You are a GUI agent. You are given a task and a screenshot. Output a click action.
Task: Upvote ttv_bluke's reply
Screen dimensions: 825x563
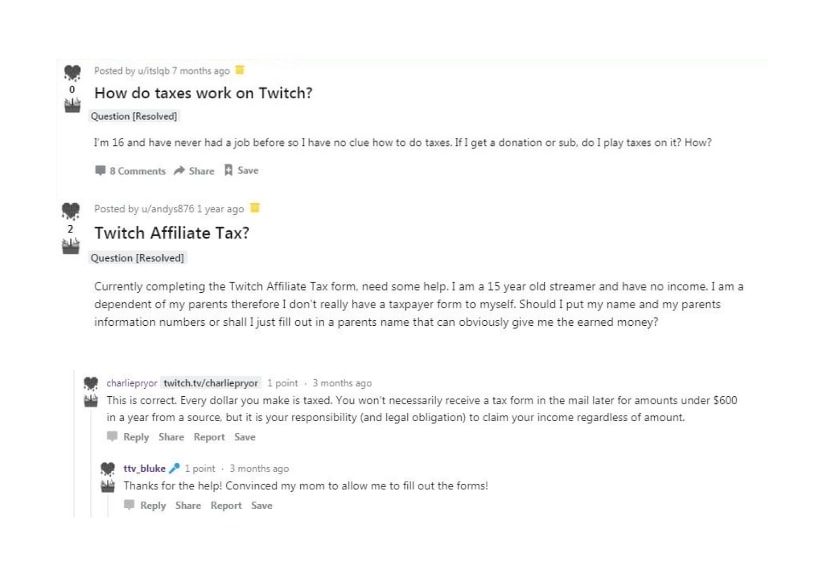click(108, 468)
